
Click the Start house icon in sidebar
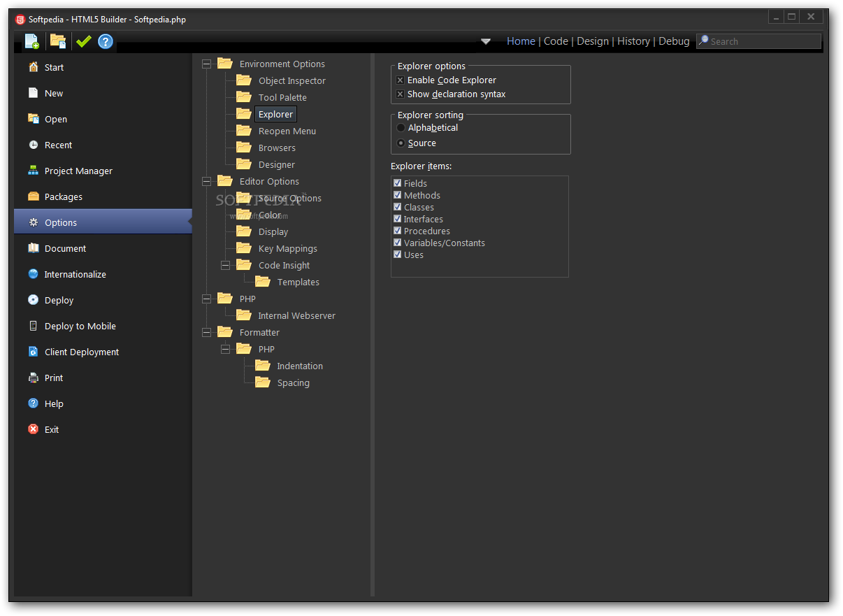33,67
